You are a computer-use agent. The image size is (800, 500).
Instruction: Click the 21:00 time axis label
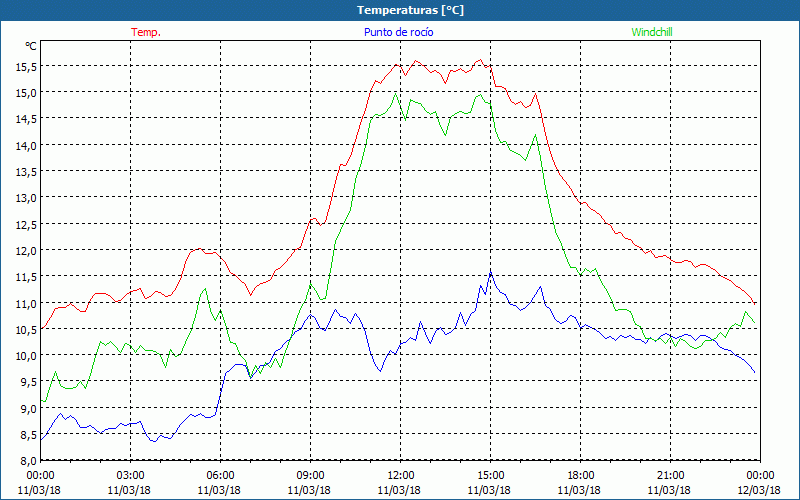(670, 476)
